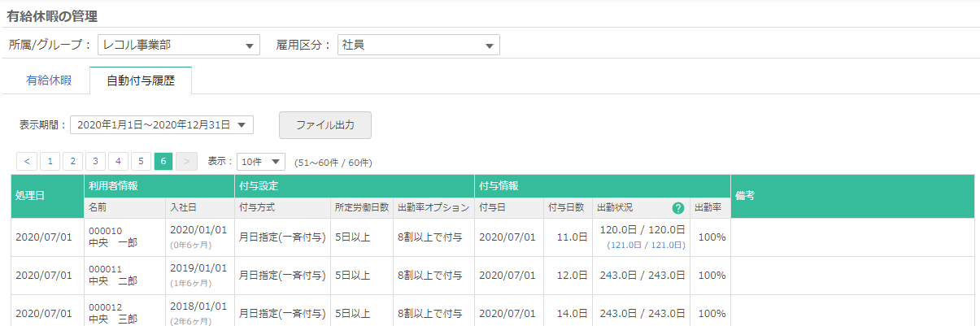Click the next page right arrow button
This screenshot has height=326, width=980.
[186, 161]
